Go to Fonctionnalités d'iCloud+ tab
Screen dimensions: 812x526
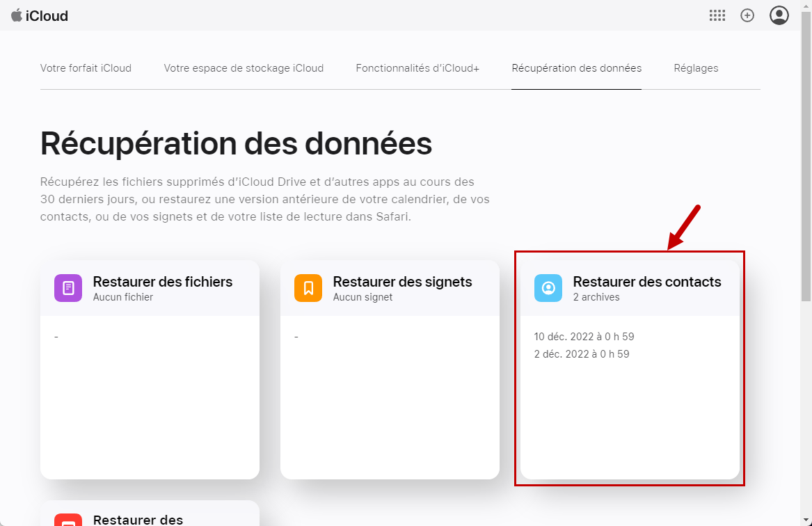coord(417,68)
